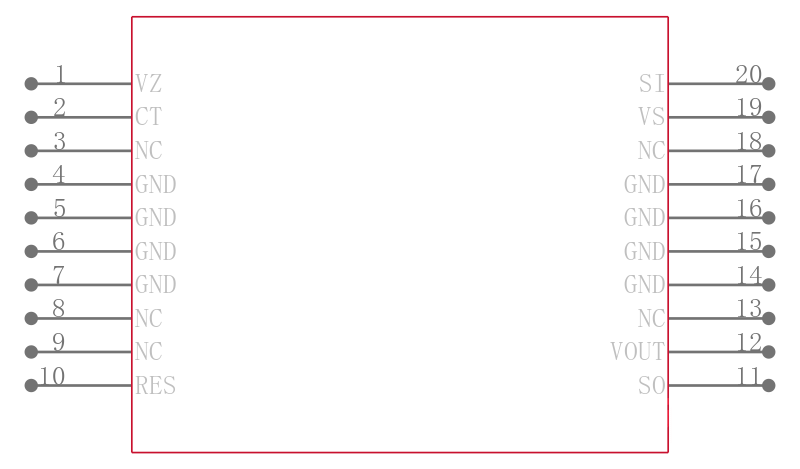Click pin 10 endpoint dot

pyautogui.click(x=31, y=385)
